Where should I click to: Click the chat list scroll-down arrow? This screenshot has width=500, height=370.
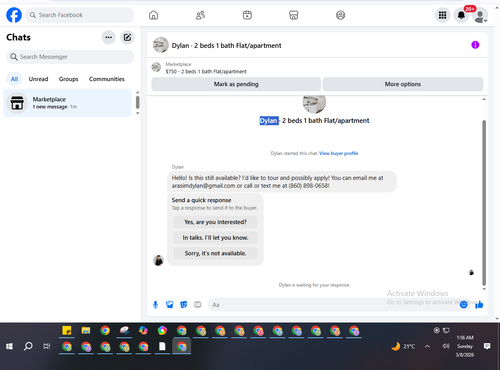(x=138, y=113)
